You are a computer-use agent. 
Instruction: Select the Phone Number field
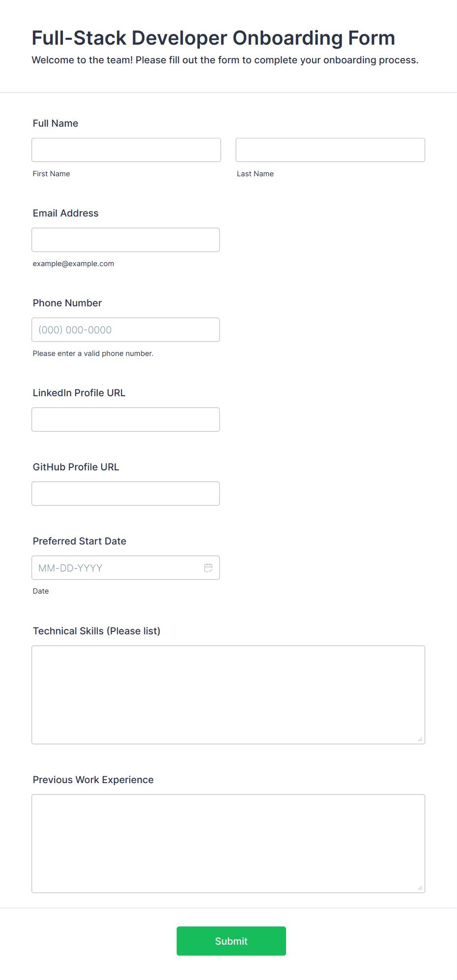126,329
